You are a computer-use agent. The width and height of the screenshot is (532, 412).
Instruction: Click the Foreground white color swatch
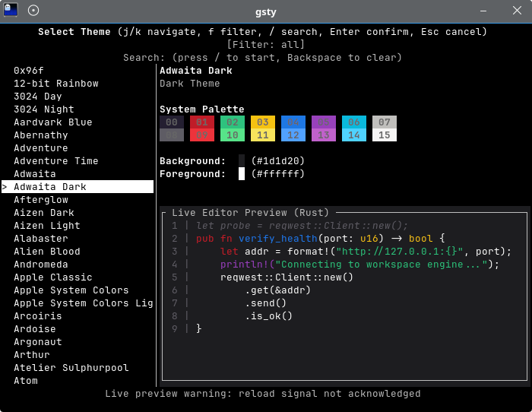point(242,174)
